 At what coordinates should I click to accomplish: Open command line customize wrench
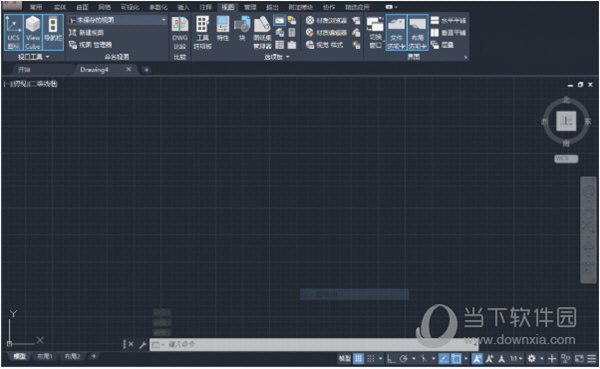click(x=142, y=345)
